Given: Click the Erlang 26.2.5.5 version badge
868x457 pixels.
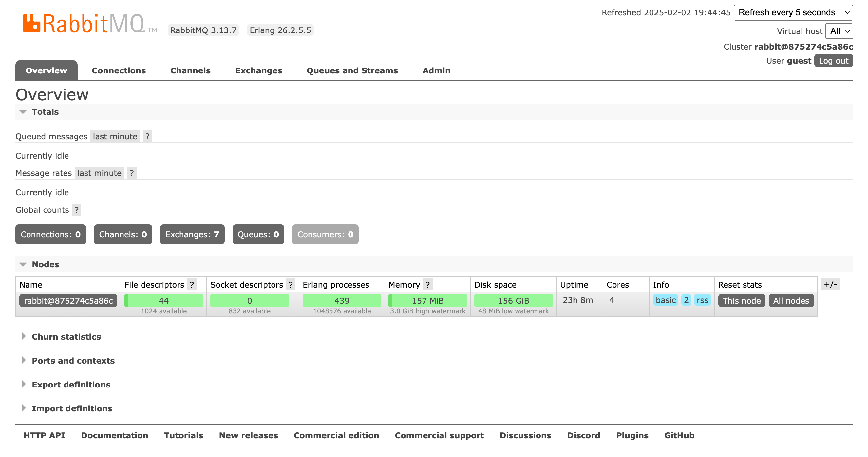Looking at the screenshot, I should pyautogui.click(x=280, y=30).
